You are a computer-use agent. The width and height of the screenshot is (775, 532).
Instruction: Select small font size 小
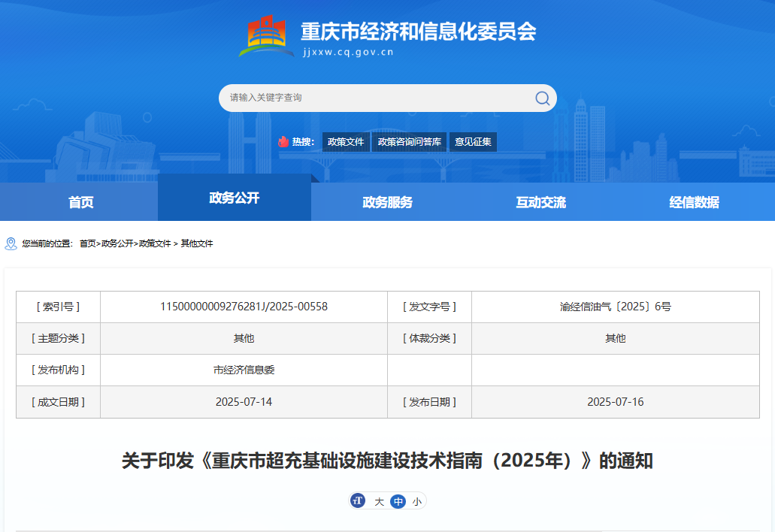(x=416, y=501)
